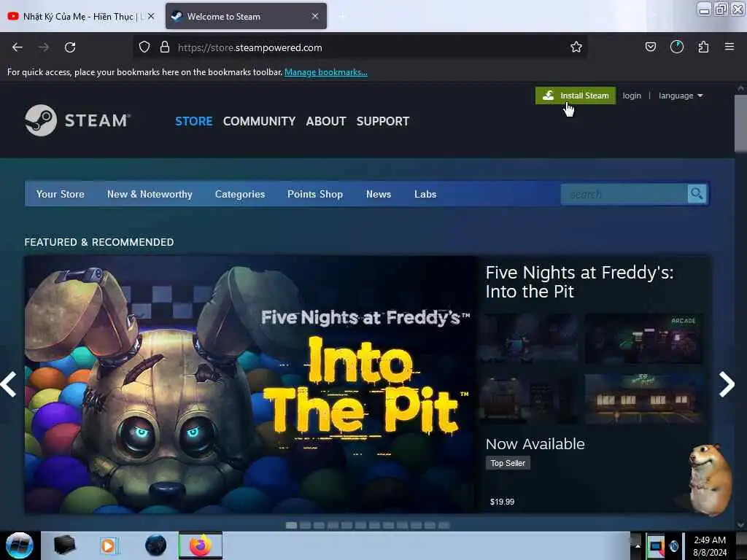Select the last carousel page indicator
This screenshot has width=747, height=560.
(444, 525)
